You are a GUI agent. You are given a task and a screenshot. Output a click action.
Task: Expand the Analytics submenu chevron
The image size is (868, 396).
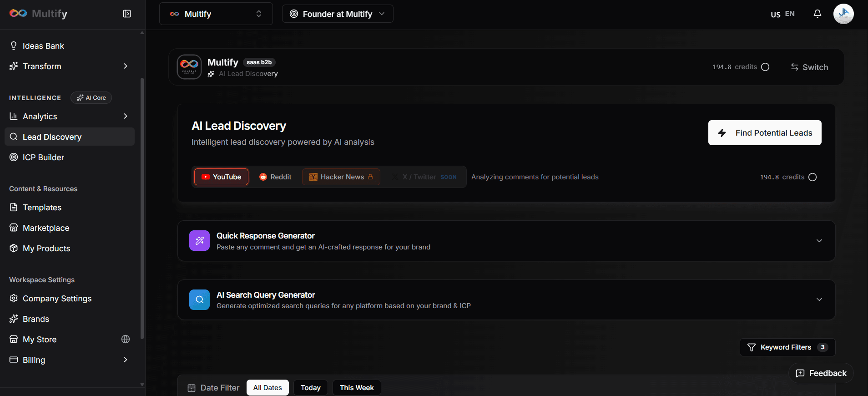click(126, 117)
